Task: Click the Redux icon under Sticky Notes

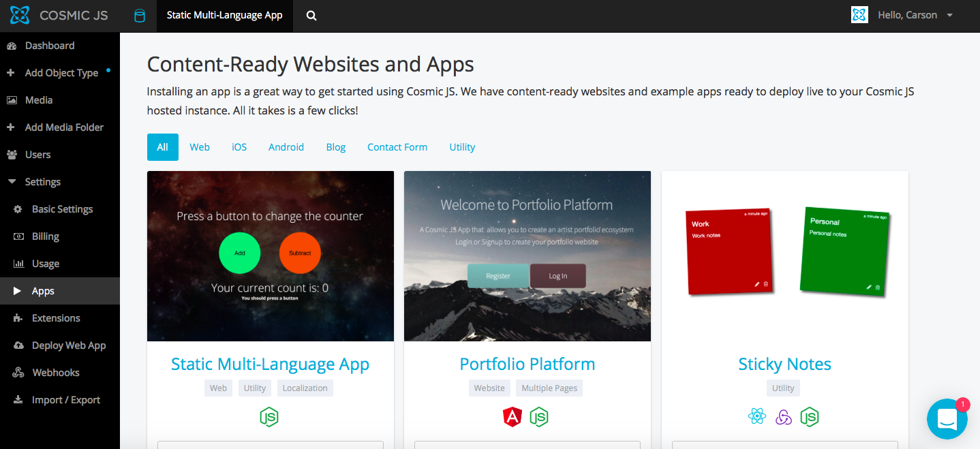Action: click(784, 417)
